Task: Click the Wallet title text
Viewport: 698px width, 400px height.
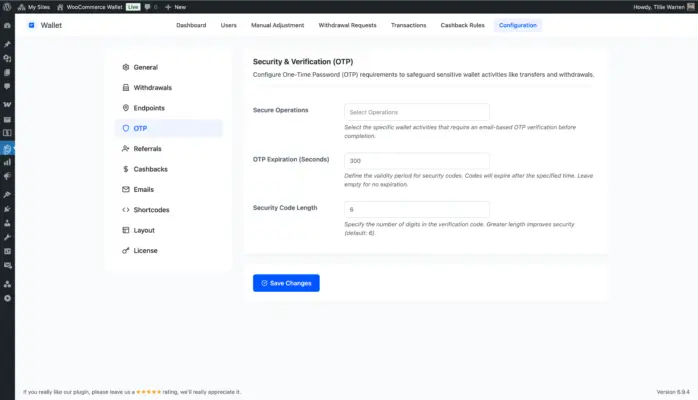Action: (x=51, y=25)
